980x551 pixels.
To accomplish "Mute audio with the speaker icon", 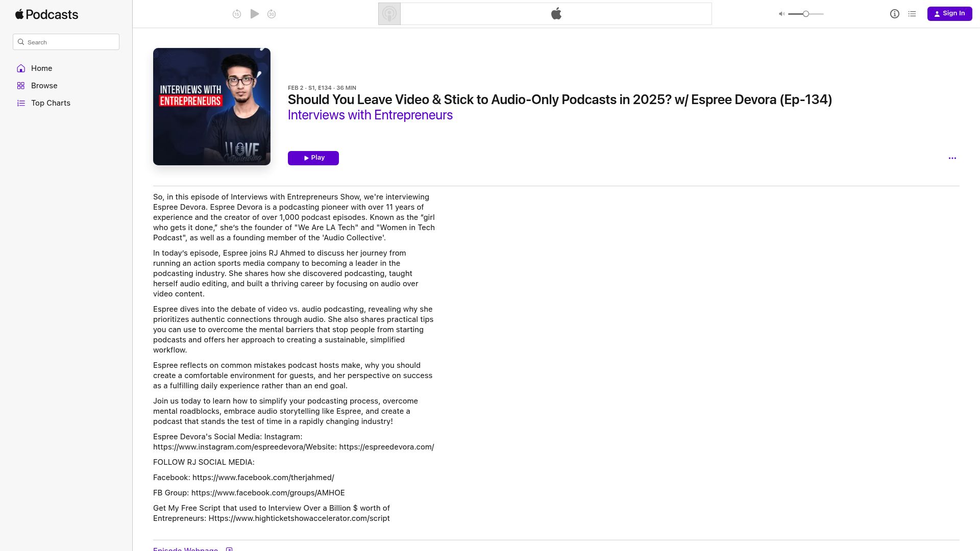I will point(781,14).
